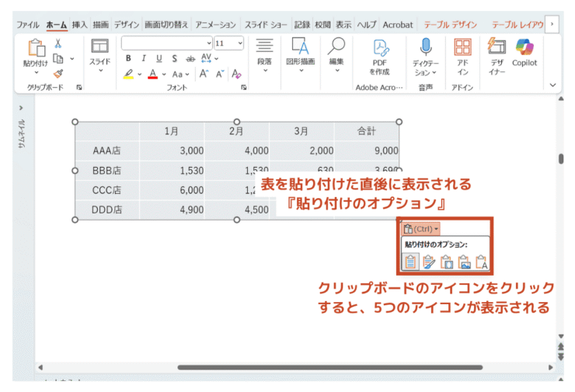Choose Use Destination Styles paste option

click(x=411, y=262)
